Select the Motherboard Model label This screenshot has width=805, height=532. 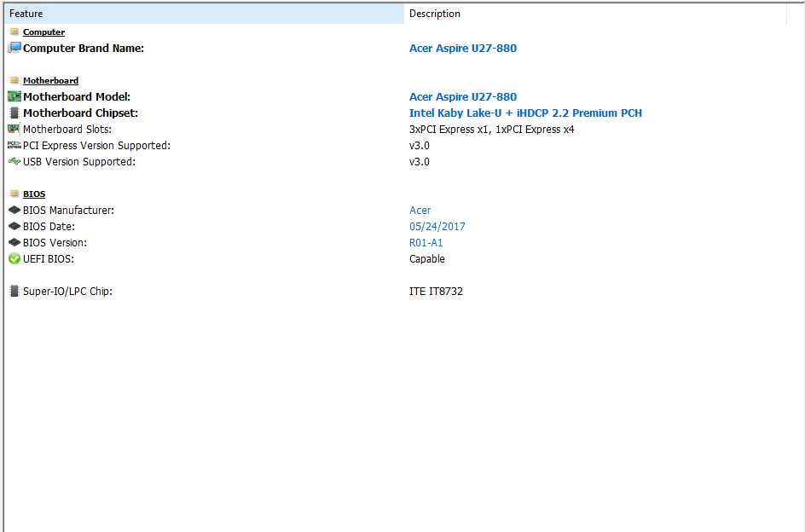click(x=77, y=96)
